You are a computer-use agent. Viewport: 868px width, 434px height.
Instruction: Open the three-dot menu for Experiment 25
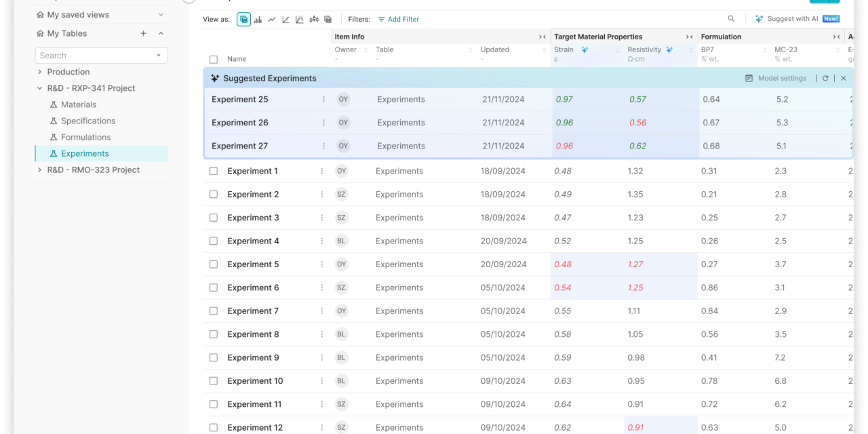click(323, 100)
